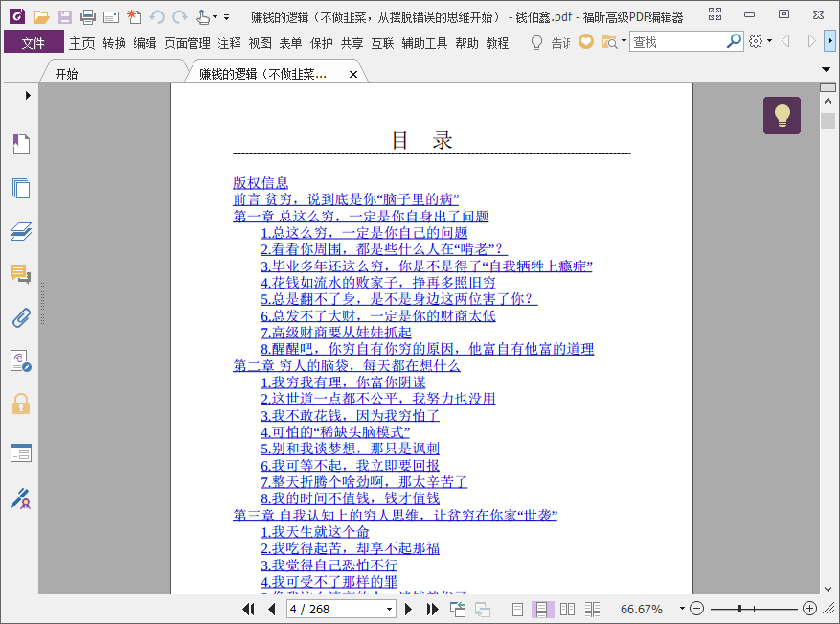Open the hand tool mode dropdown arrow

tap(215, 17)
